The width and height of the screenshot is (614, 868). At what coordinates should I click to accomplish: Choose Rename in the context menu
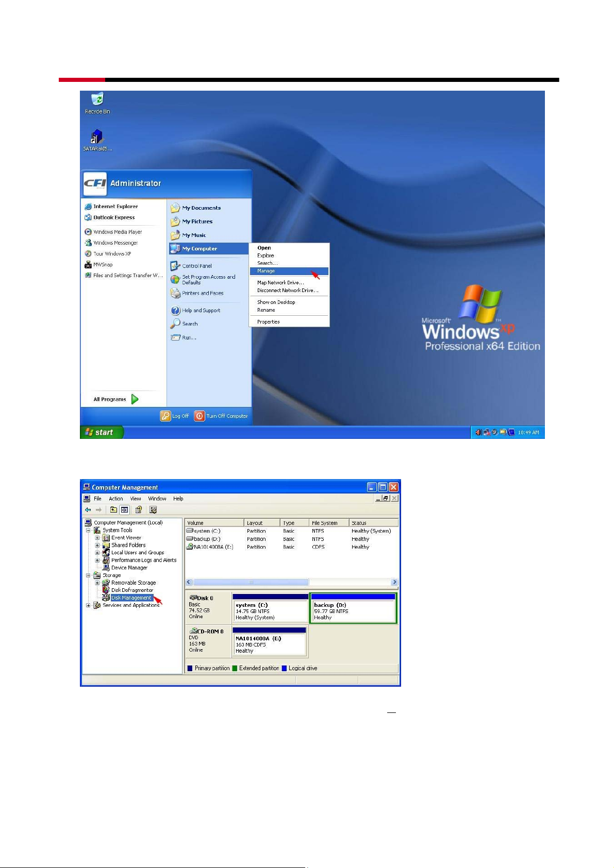click(x=289, y=310)
